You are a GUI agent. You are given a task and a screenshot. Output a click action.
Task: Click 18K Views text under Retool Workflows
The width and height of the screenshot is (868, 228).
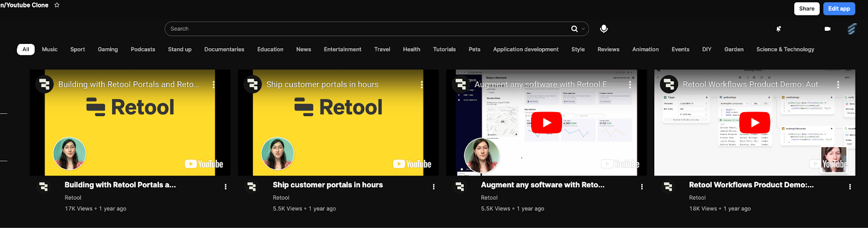tap(703, 209)
